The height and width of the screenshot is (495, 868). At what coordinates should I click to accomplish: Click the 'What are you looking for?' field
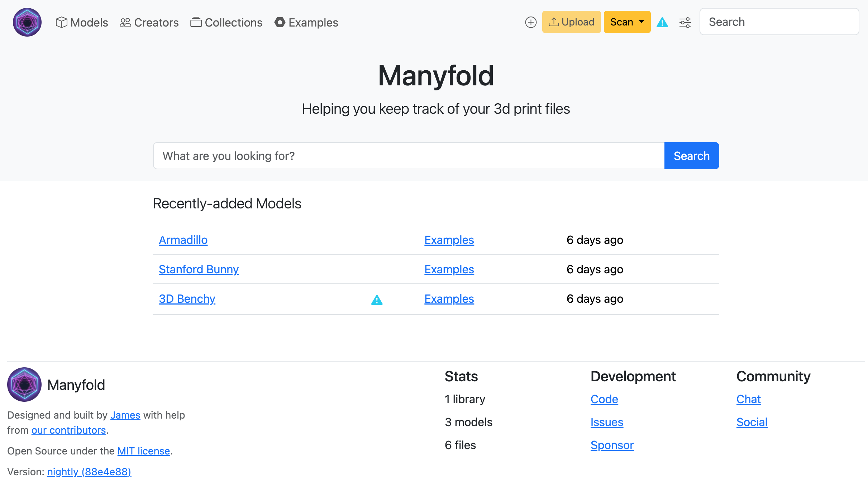[x=409, y=156]
